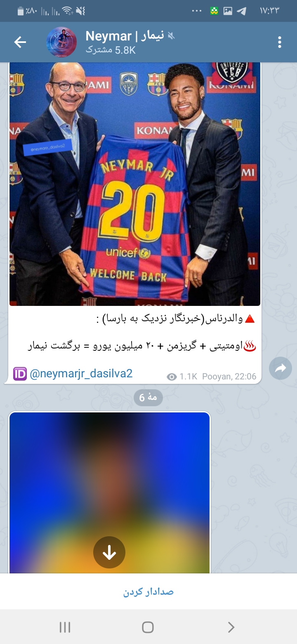Tap the purple ID emoji icon
Screen dimensions: 297x644
(20, 374)
